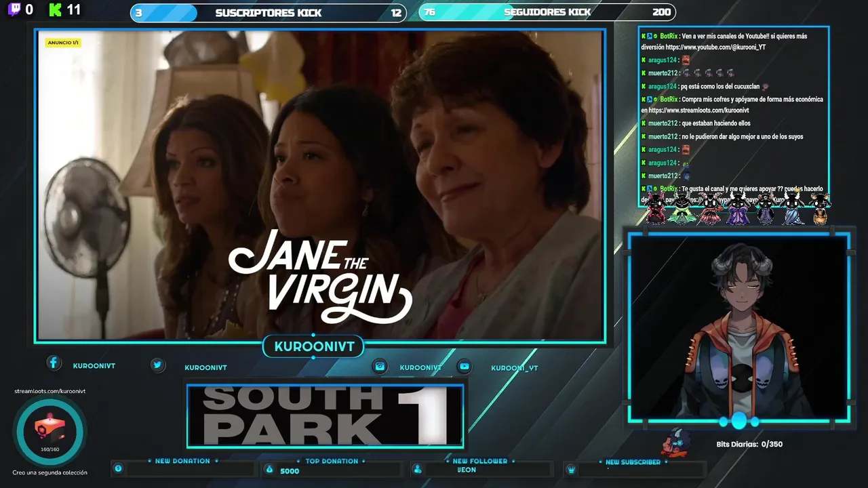Screen dimensions: 868x488
Task: Click Kick badge on 'no le pudieron dar' row
Action: click(x=644, y=136)
